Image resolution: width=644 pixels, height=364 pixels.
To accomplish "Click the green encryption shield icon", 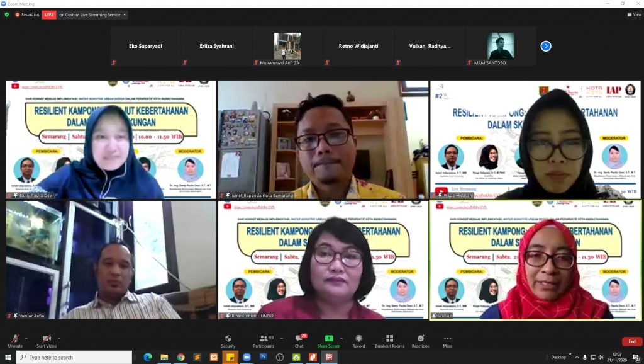I will click(x=7, y=14).
